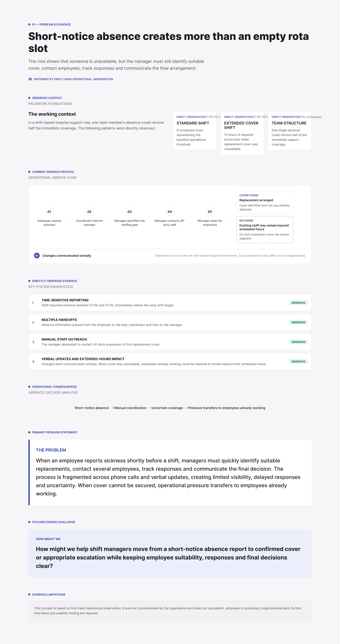Select step 01 circle in absence process
340x644 pixels.
pyautogui.click(x=49, y=212)
